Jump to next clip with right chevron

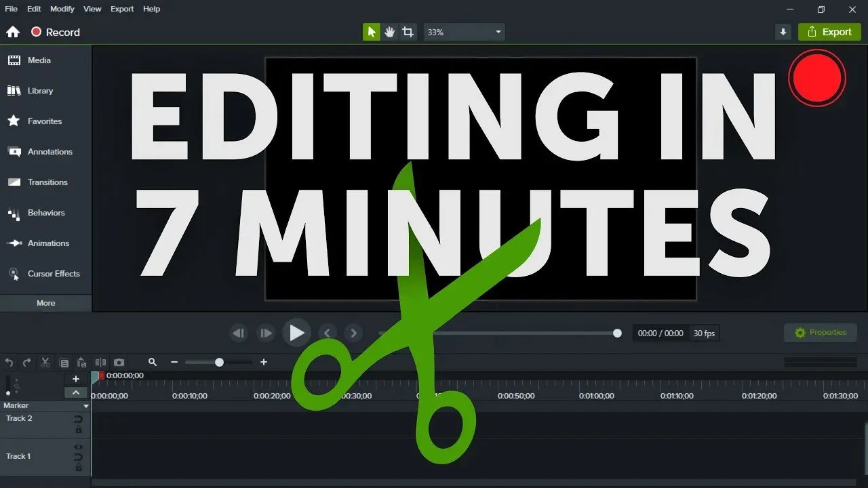coord(353,333)
